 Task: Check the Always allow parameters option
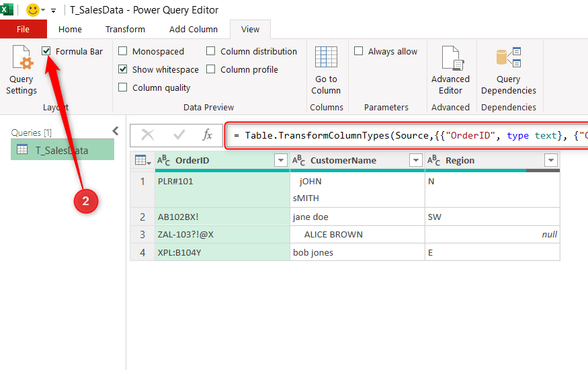(358, 51)
